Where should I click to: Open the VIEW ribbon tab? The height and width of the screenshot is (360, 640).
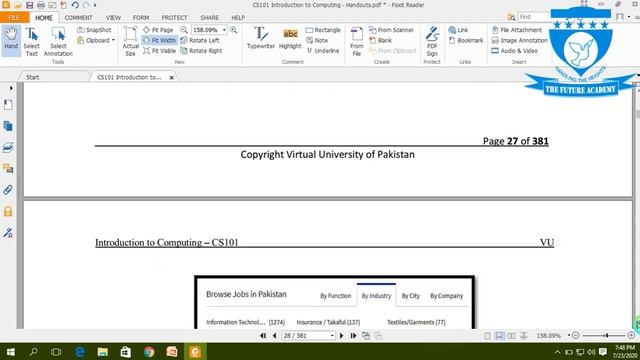[x=113, y=18]
